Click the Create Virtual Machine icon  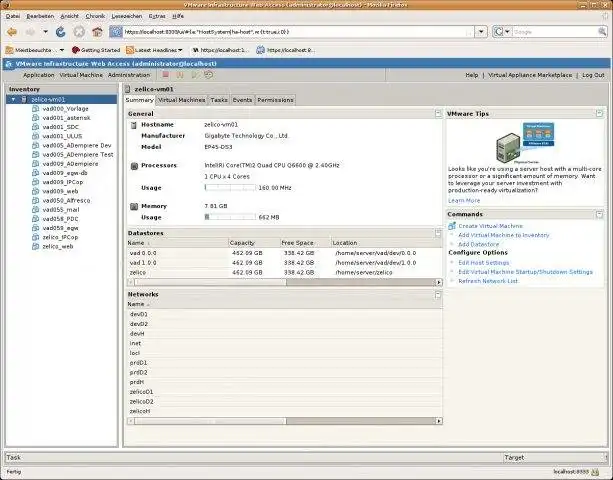pos(452,226)
